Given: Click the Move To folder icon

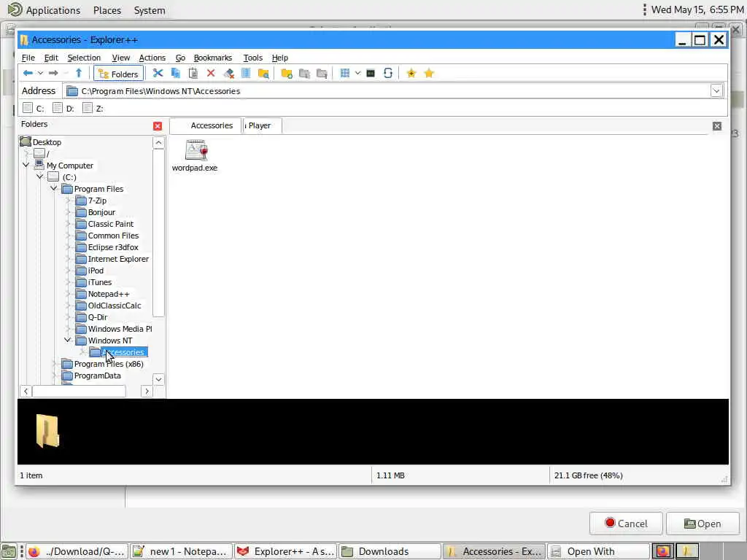Looking at the screenshot, I should pos(322,74).
